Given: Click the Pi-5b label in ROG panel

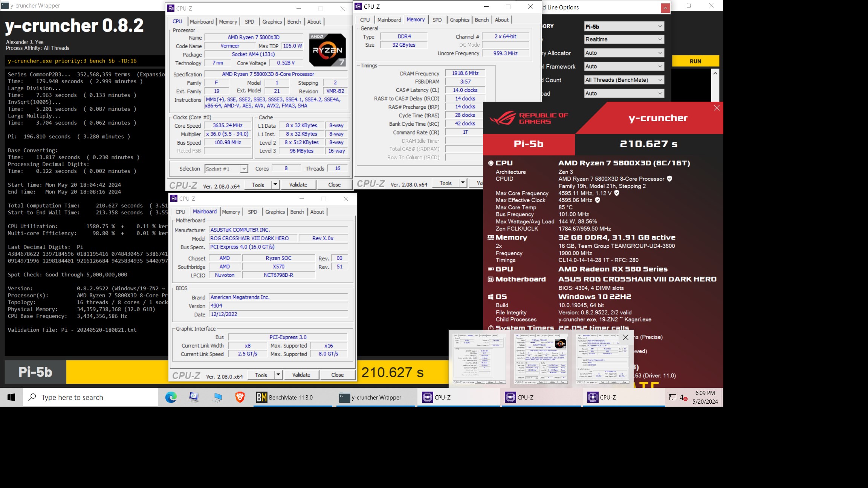Looking at the screenshot, I should pos(529,144).
